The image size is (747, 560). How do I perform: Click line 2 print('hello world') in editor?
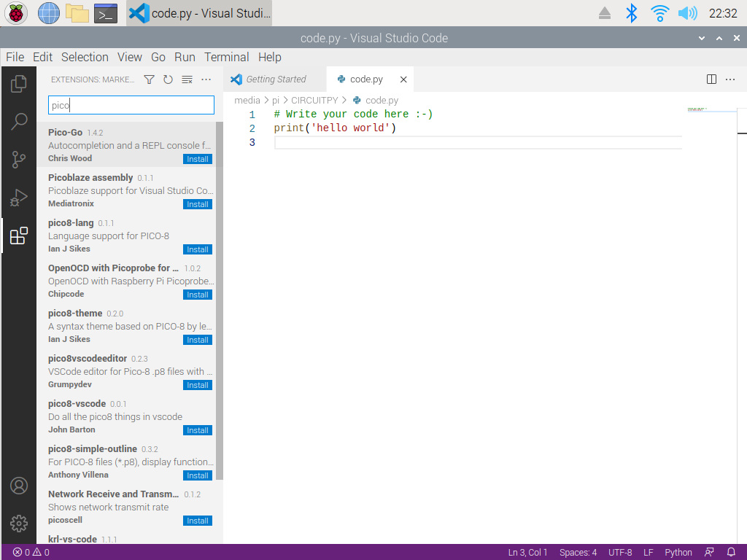(335, 128)
